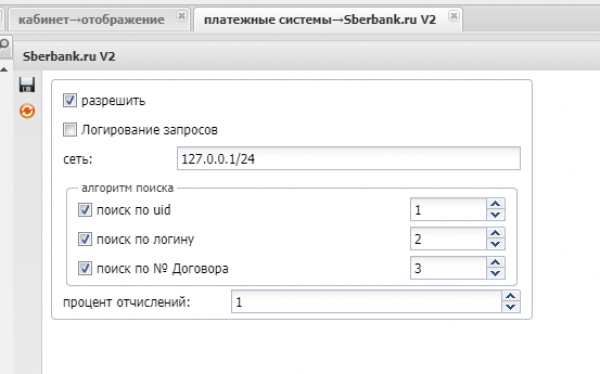Click the сеть input field with 127.0.0.1/24

click(x=349, y=158)
